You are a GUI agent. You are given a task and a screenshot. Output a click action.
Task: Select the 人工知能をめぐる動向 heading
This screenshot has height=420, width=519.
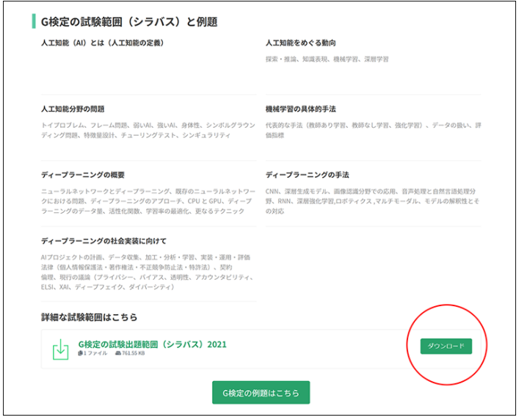tap(300, 43)
